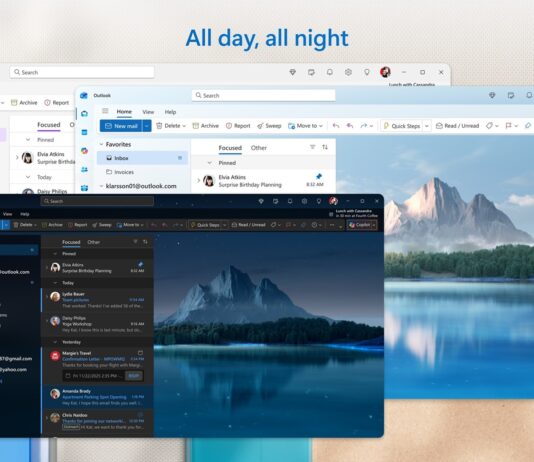Select the Other inbox tab
The width and height of the screenshot is (534, 462).
pyautogui.click(x=259, y=148)
